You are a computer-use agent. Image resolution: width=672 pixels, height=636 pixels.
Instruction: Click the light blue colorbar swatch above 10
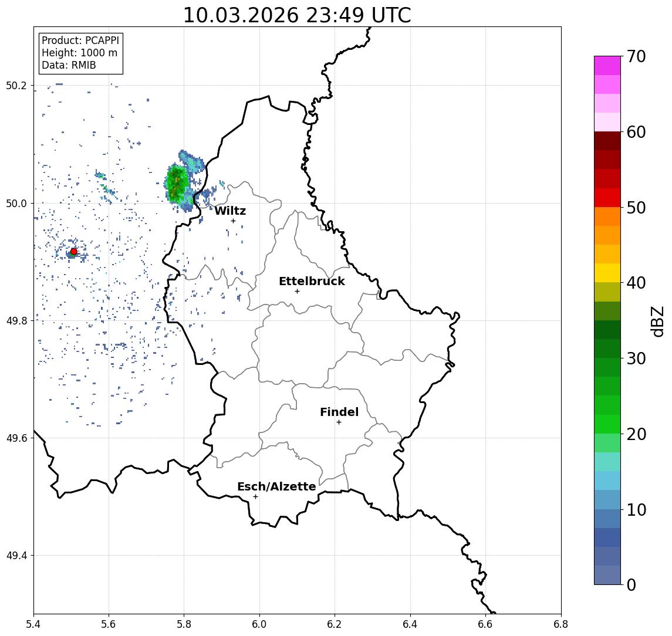point(607,499)
